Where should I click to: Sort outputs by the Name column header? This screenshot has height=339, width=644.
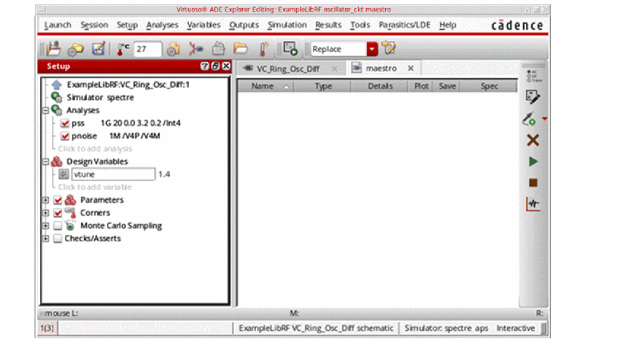(x=265, y=86)
